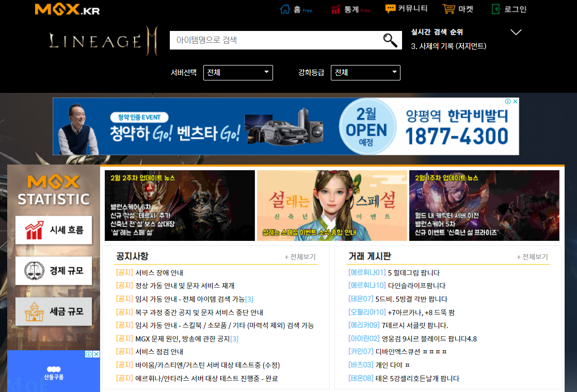Click the 경제 규모 scales icon
Viewport: 577px width, 392px height.
click(34, 271)
